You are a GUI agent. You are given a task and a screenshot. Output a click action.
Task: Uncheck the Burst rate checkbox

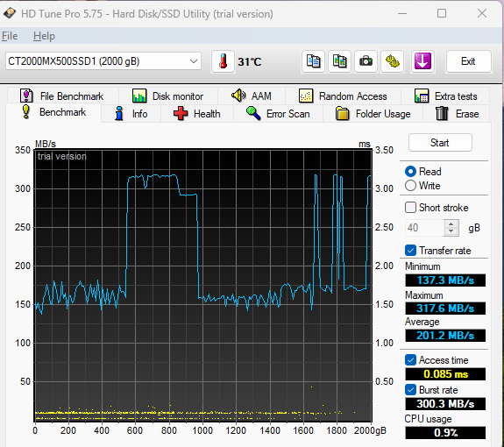tap(410, 389)
